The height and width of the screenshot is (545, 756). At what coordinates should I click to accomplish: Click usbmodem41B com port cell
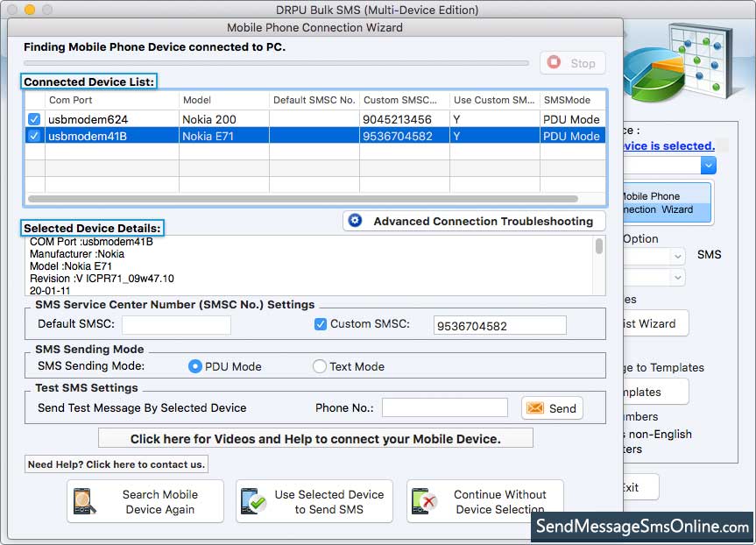pyautogui.click(x=112, y=136)
